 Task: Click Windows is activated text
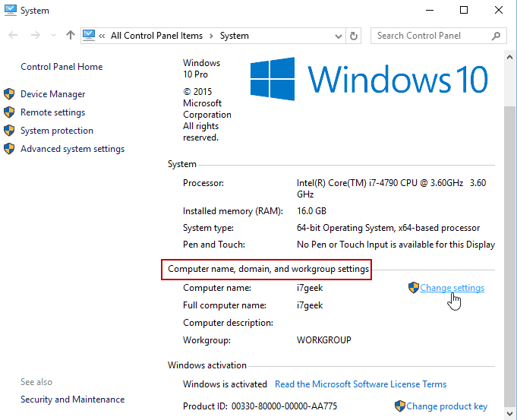225,384
